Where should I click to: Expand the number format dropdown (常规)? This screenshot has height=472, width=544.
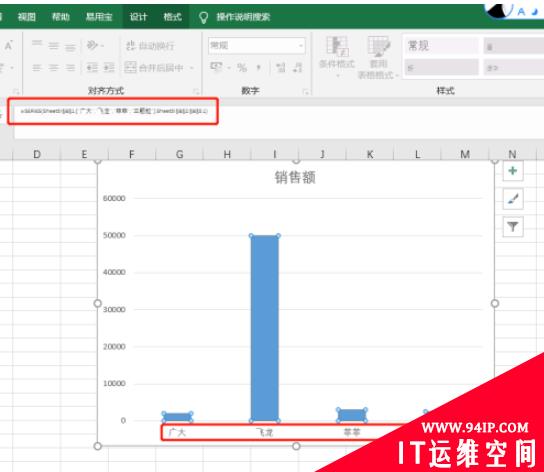pos(300,45)
